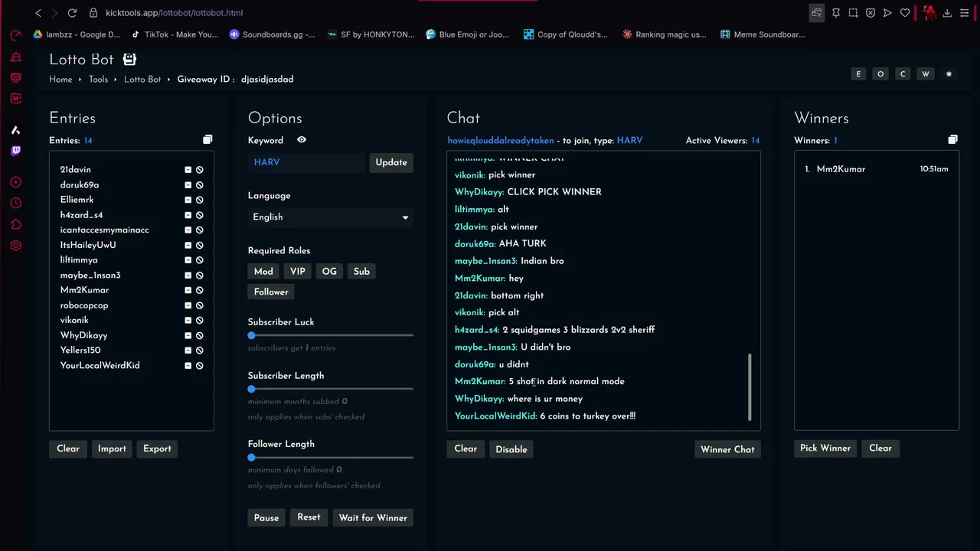Remove liltimmya entry with its minus icon

point(188,260)
